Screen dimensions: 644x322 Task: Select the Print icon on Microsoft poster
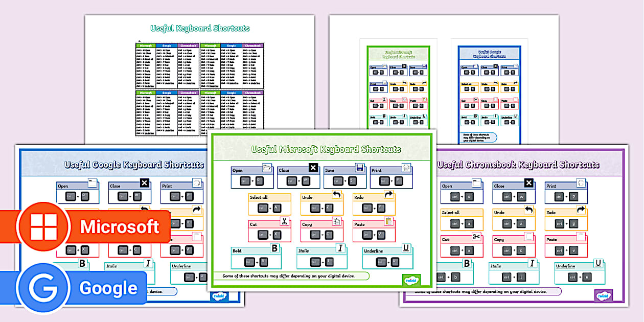[406, 167]
